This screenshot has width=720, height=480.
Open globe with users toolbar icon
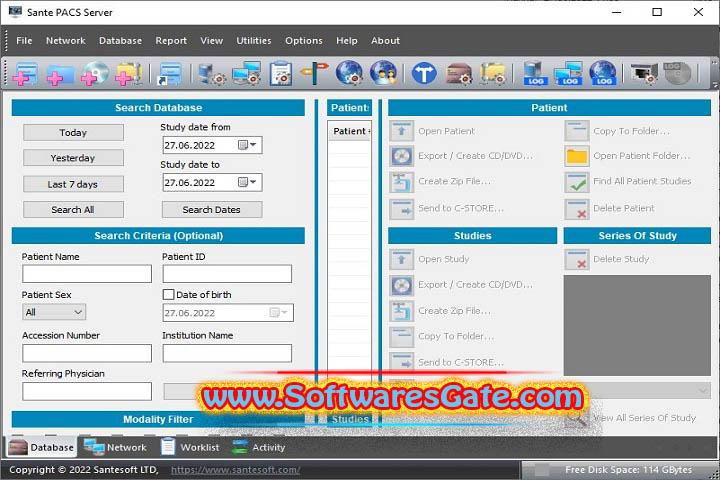point(383,73)
